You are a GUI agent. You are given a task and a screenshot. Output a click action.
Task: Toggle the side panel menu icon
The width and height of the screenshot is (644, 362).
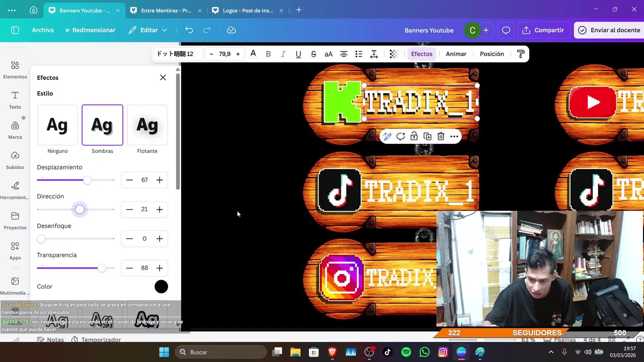(x=15, y=30)
